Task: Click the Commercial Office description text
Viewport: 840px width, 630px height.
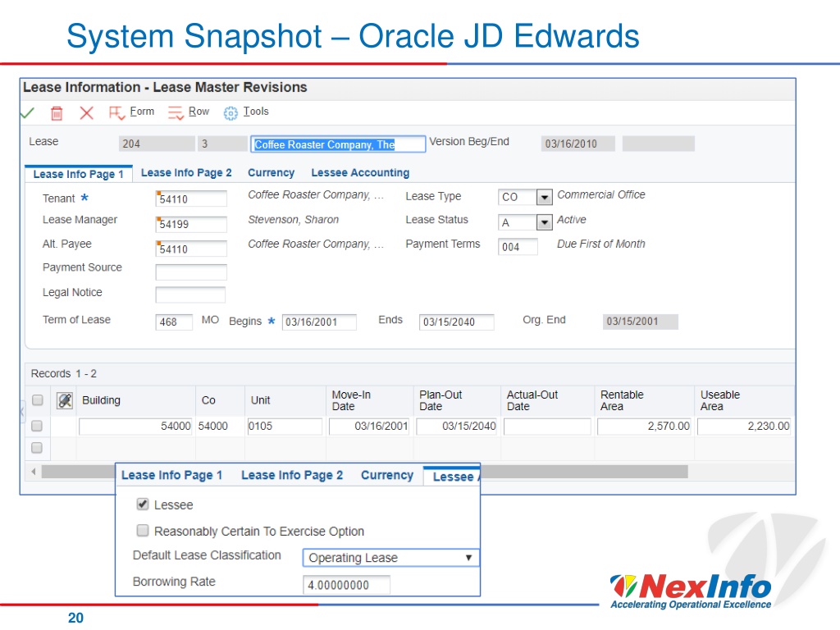Action: [x=601, y=195]
